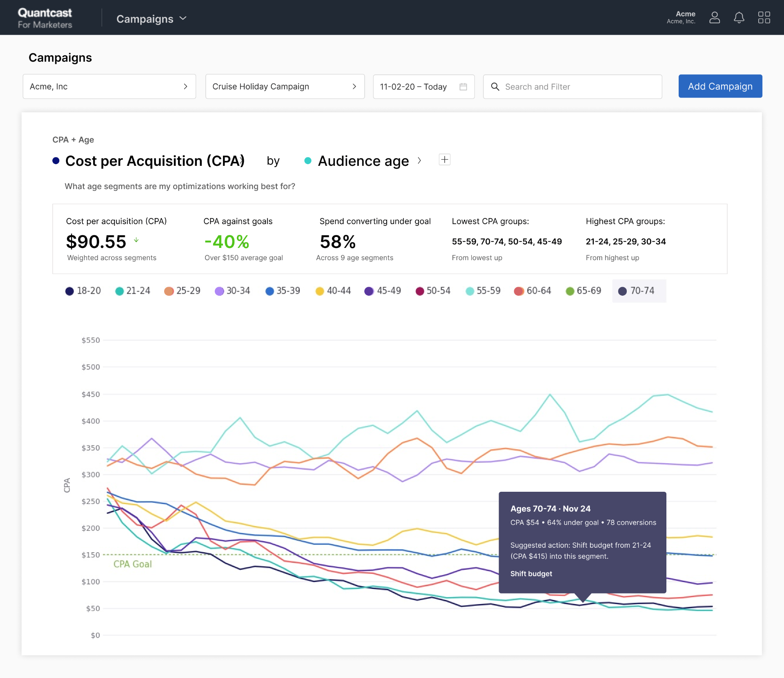Viewport: 784px width, 678px height.
Task: Toggle the 21-24 age series
Action: point(133,291)
